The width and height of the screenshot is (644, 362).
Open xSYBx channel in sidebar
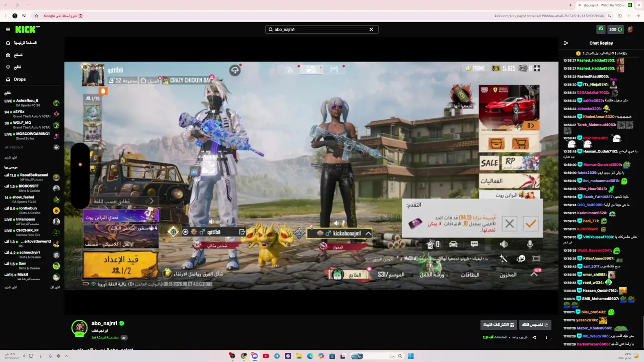32,114
